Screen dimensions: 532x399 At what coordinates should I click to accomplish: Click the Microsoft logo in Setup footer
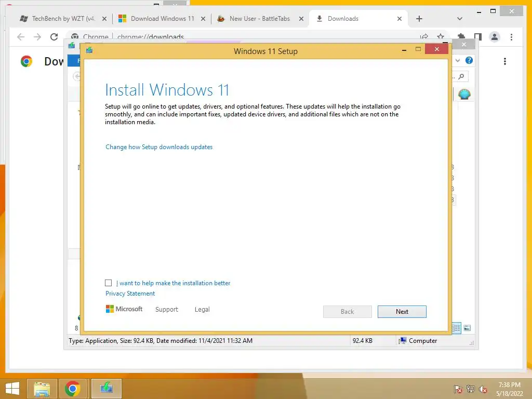tap(124, 309)
